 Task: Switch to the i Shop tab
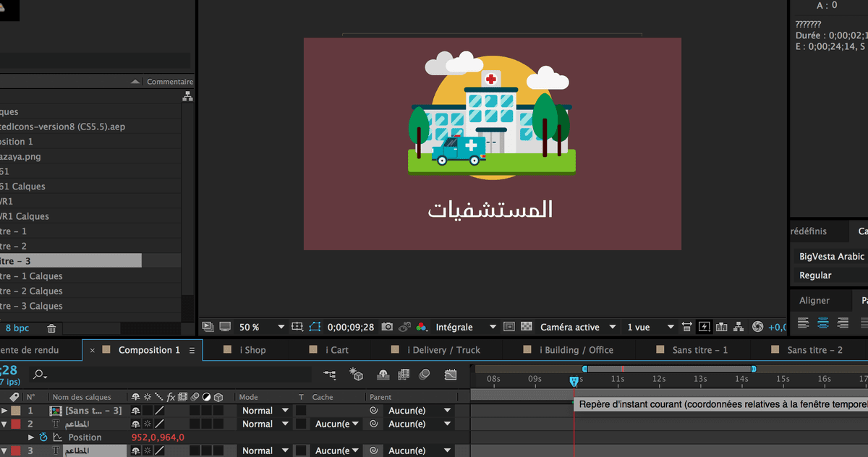point(252,350)
